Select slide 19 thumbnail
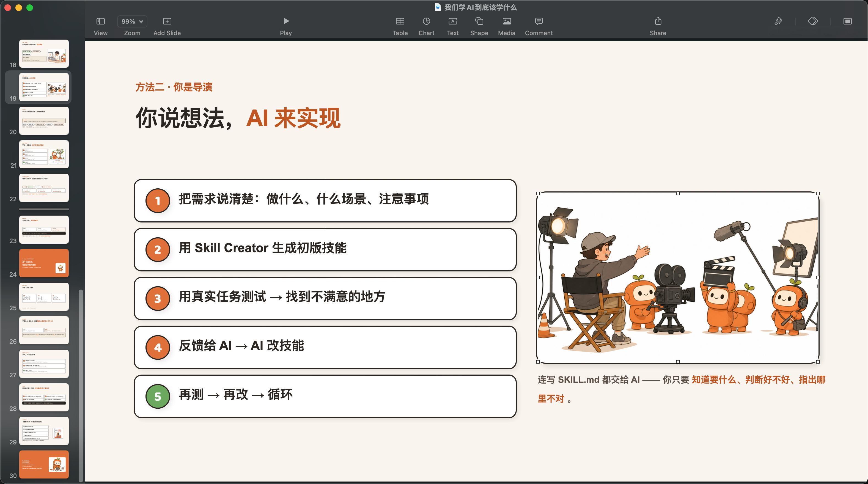Viewport: 868px width, 484px height. [x=44, y=87]
